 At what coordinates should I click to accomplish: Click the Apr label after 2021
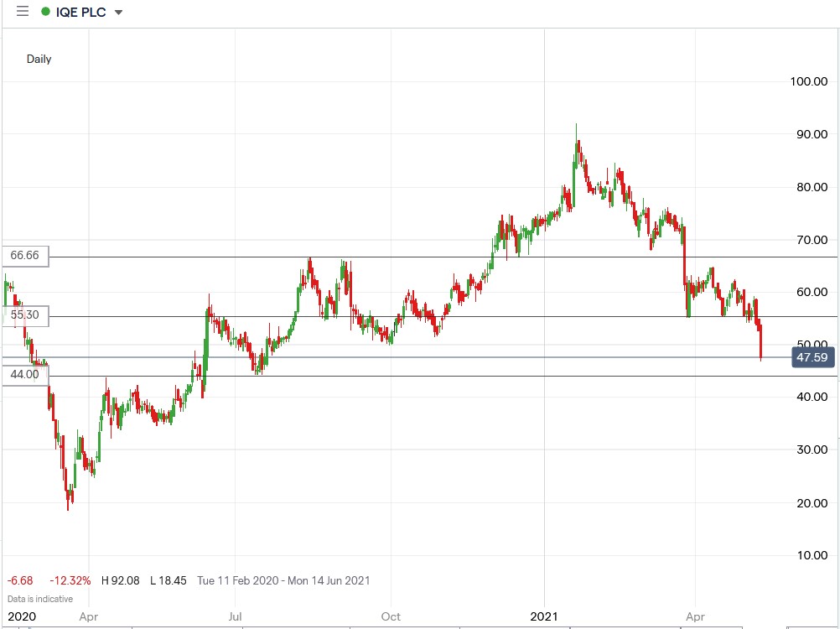pos(695,616)
